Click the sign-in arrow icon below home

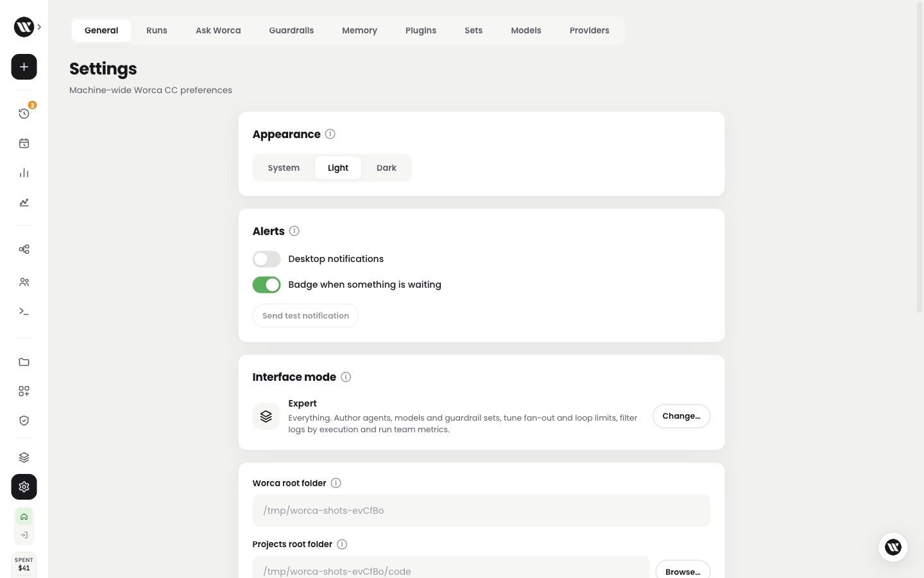[x=24, y=535]
